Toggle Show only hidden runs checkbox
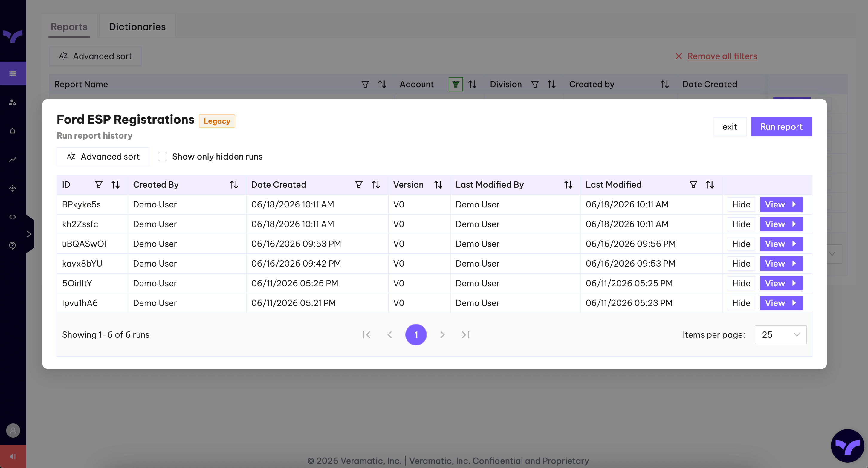This screenshot has height=468, width=868. click(x=163, y=157)
